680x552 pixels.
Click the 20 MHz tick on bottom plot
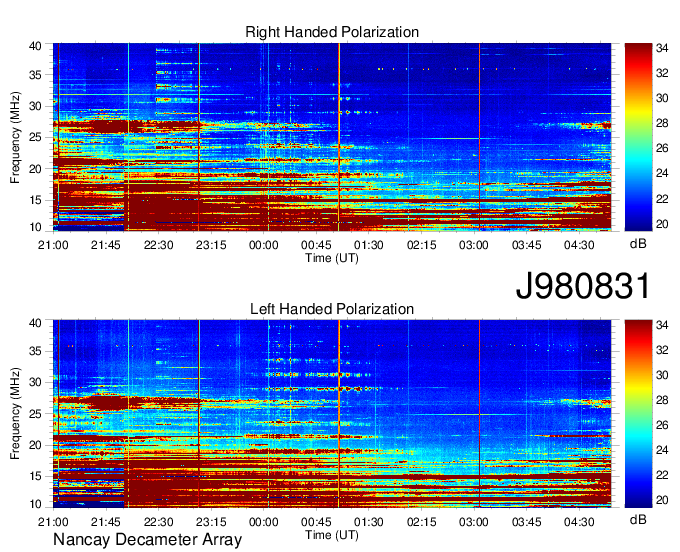click(x=35, y=445)
